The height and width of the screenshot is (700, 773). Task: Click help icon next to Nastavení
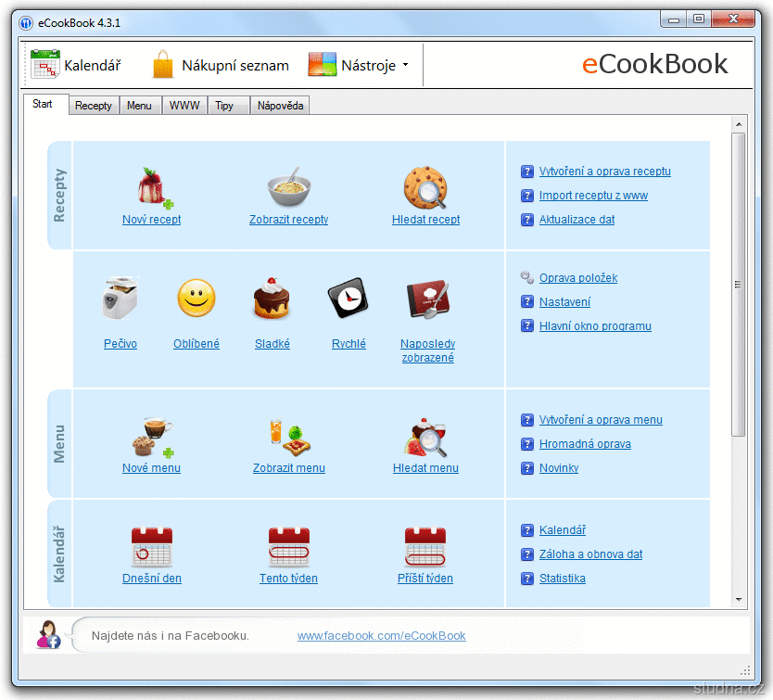[527, 301]
